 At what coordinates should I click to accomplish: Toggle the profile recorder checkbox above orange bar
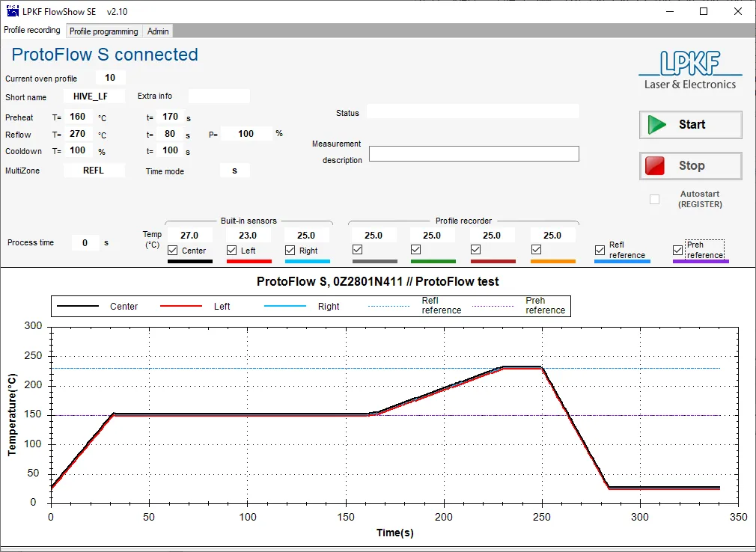536,250
